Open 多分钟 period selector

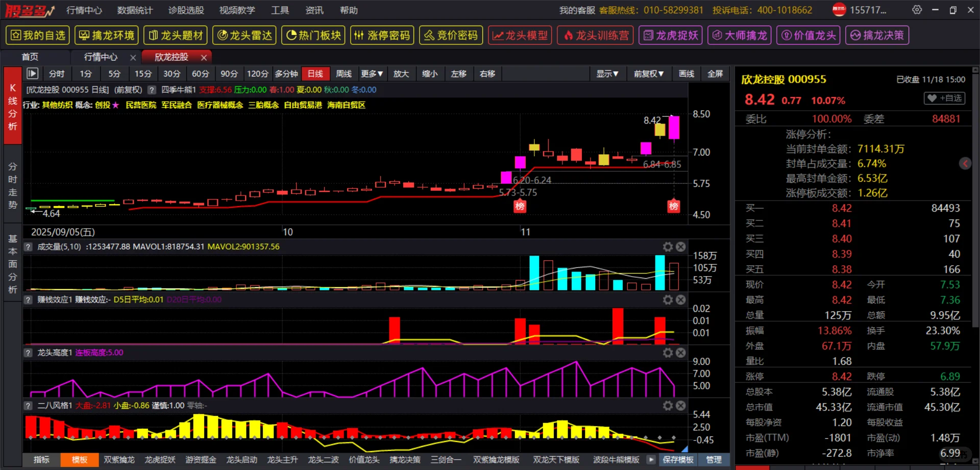[286, 74]
